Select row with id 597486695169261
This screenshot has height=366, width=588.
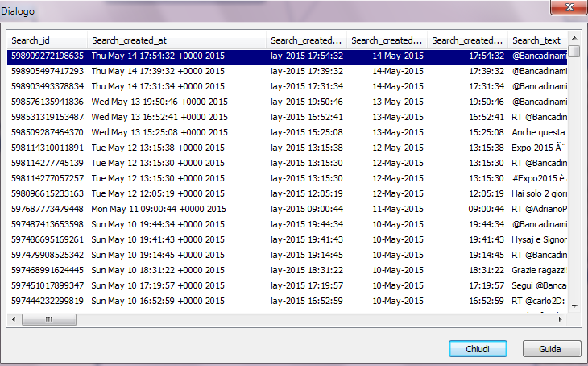pyautogui.click(x=287, y=240)
